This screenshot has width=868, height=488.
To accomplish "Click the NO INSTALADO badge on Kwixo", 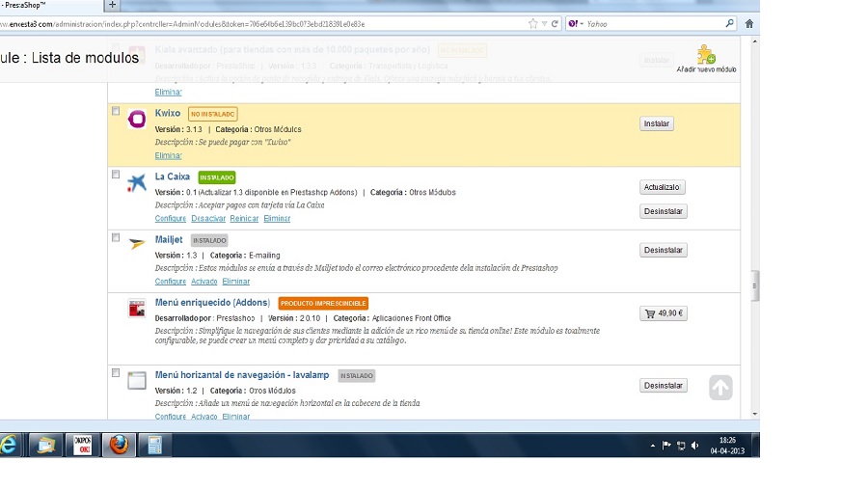I will click(x=212, y=114).
